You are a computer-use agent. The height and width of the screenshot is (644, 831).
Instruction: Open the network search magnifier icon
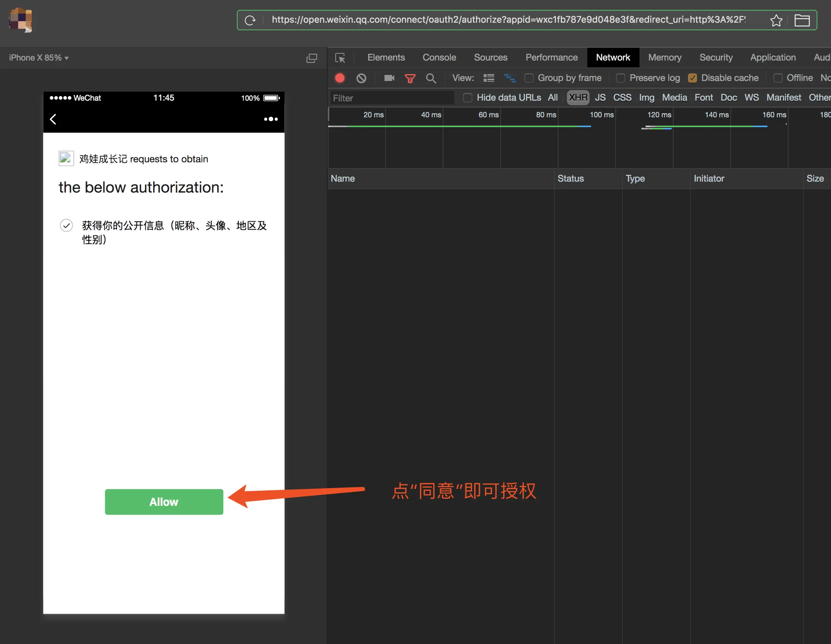pyautogui.click(x=431, y=78)
